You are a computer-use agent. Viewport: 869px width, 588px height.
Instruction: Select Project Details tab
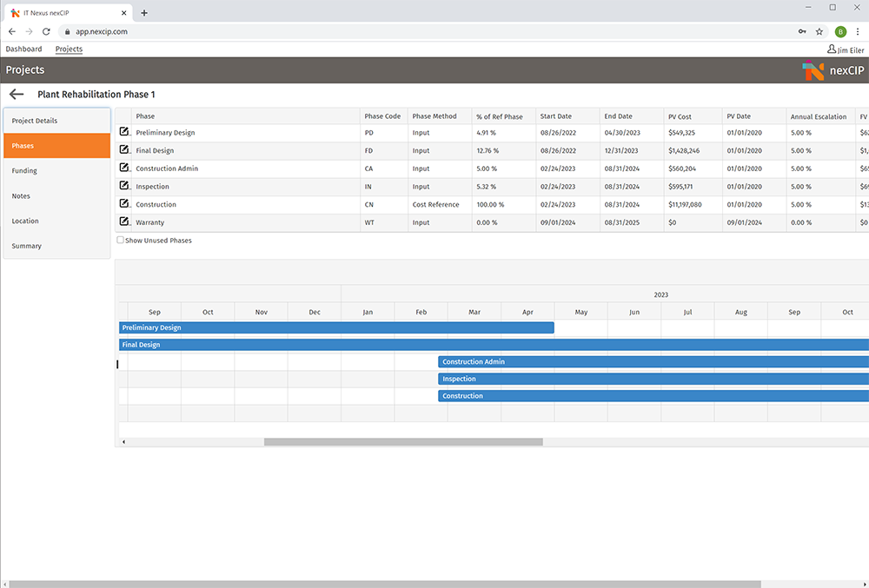57,121
